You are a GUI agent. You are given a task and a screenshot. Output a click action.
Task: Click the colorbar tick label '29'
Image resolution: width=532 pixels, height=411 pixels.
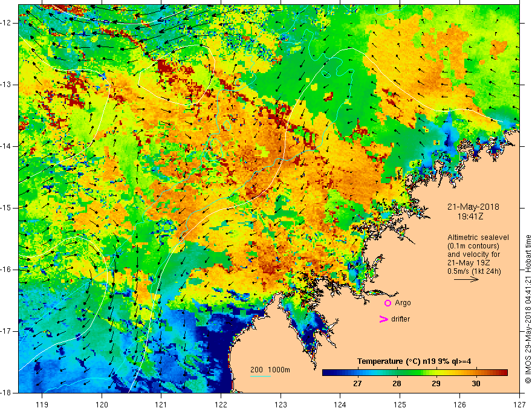(436, 384)
